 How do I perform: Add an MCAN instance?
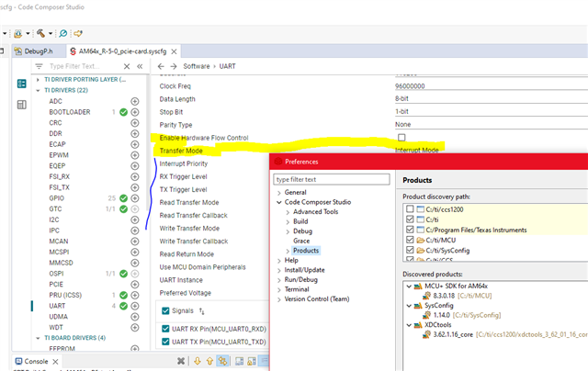point(135,242)
